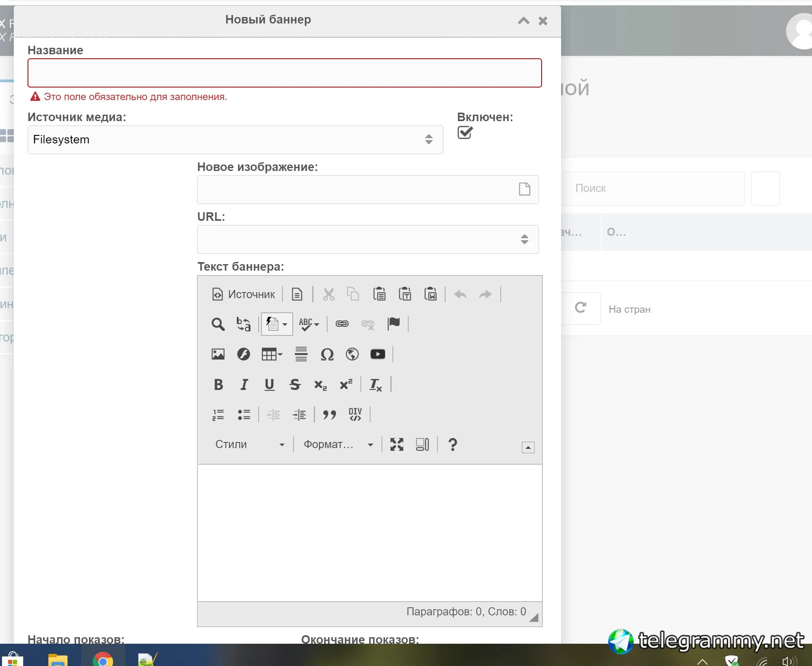
Task: Increase indent in editor
Action: [299, 414]
